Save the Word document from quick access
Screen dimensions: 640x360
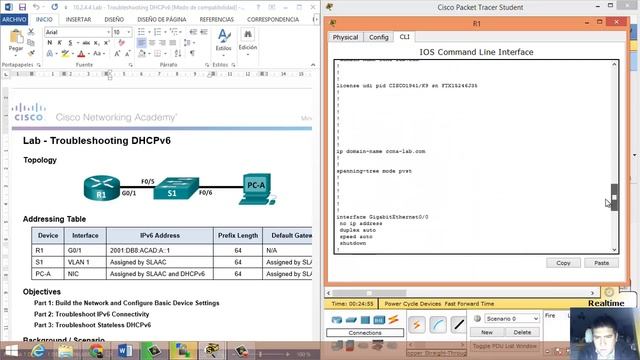point(22,7)
